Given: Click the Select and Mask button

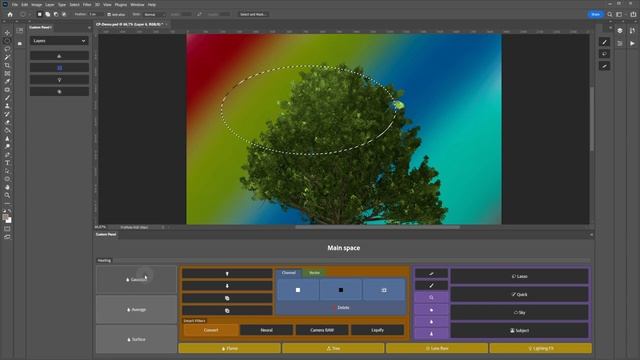Looking at the screenshot, I should pyautogui.click(x=253, y=14).
